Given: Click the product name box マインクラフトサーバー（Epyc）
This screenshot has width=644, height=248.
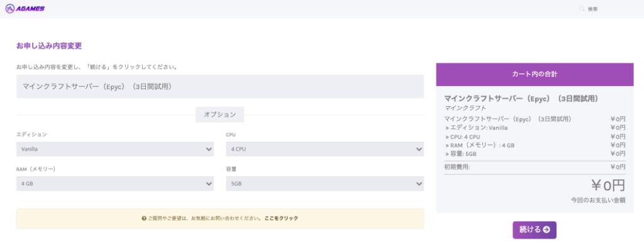Looking at the screenshot, I should [x=220, y=87].
